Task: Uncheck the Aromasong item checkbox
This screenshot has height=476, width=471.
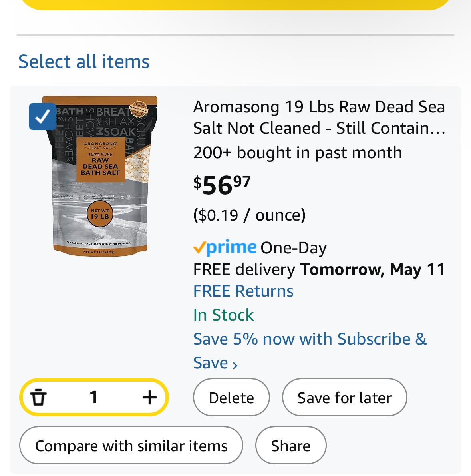Action: pyautogui.click(x=42, y=117)
